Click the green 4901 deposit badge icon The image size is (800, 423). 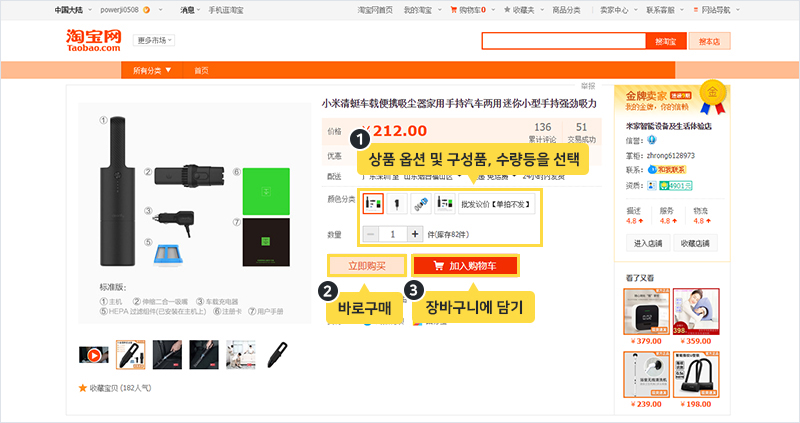pyautogui.click(x=676, y=186)
